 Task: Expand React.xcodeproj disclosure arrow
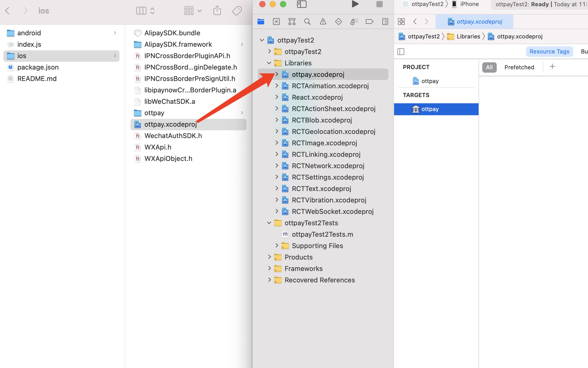point(277,97)
